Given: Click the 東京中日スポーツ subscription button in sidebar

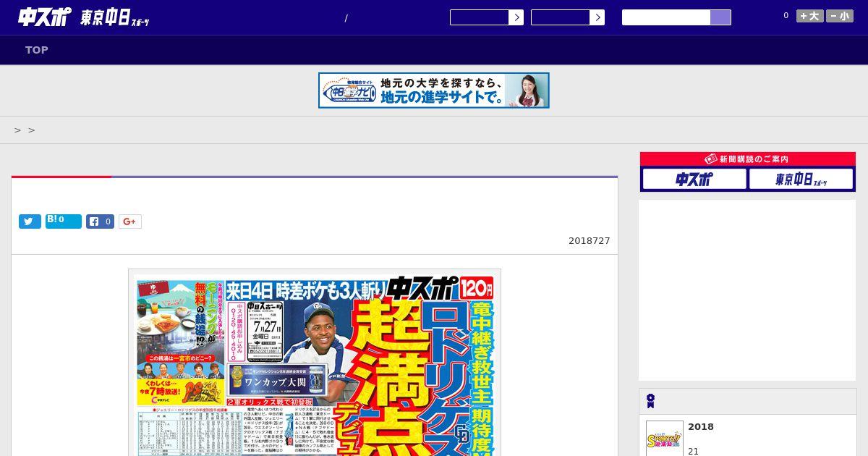Looking at the screenshot, I should tap(801, 179).
